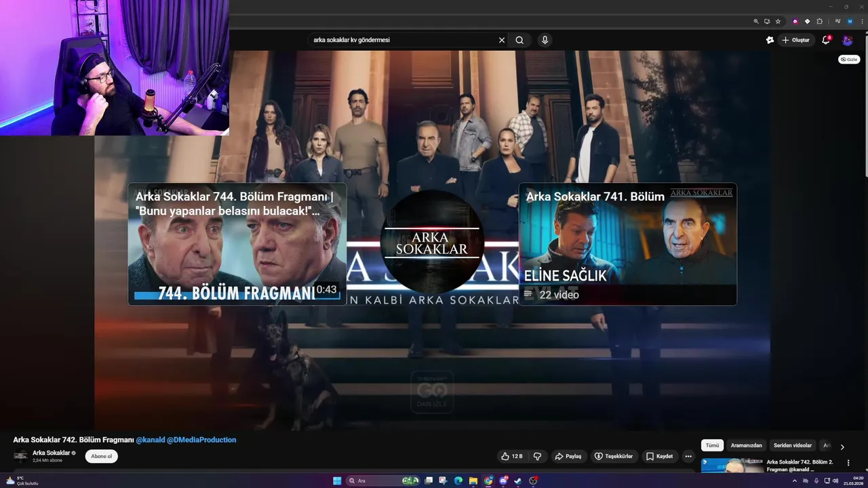The width and height of the screenshot is (868, 488).
Task: Clear the YouTube search box text
Action: tap(502, 40)
